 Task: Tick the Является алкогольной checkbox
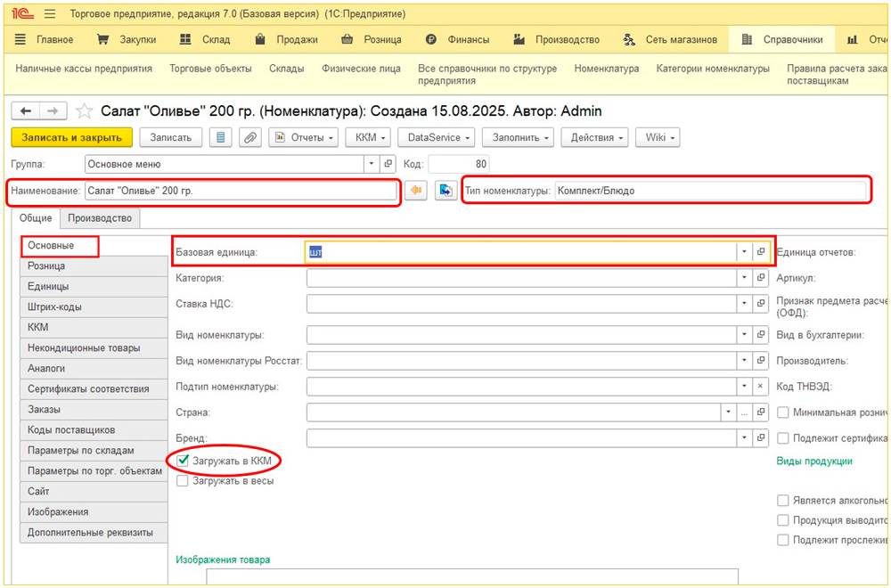click(783, 501)
